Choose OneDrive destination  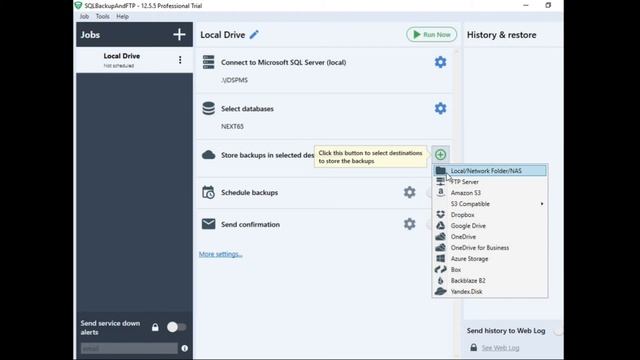click(490, 237)
